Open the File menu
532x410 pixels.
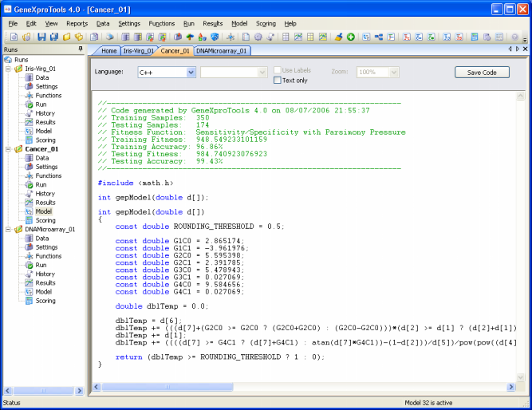click(13, 23)
